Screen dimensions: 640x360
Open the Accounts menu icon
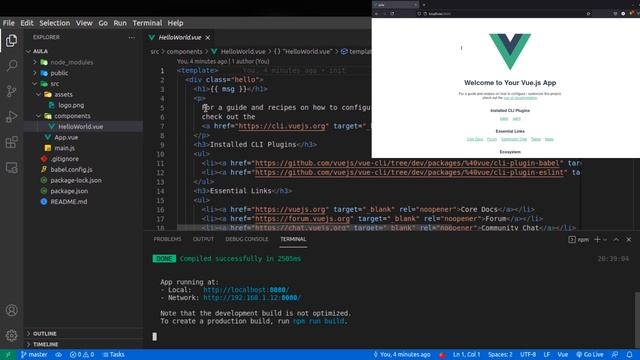point(11,310)
